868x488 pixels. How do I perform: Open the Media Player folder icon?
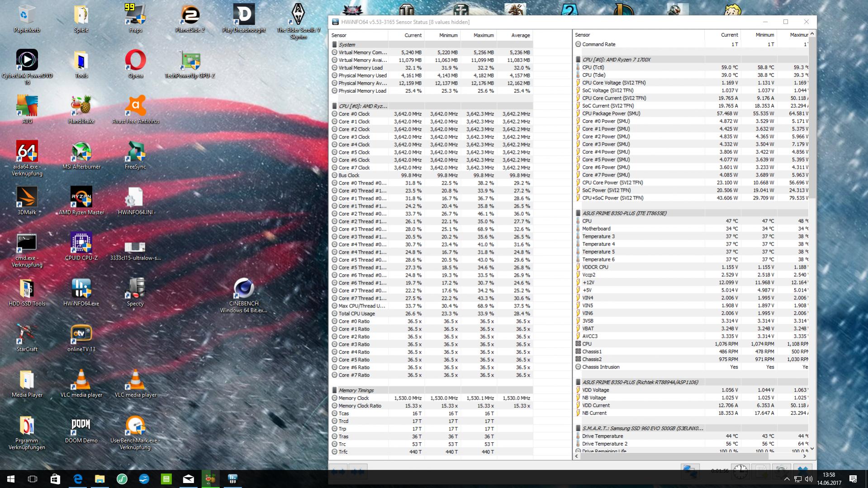(x=27, y=384)
